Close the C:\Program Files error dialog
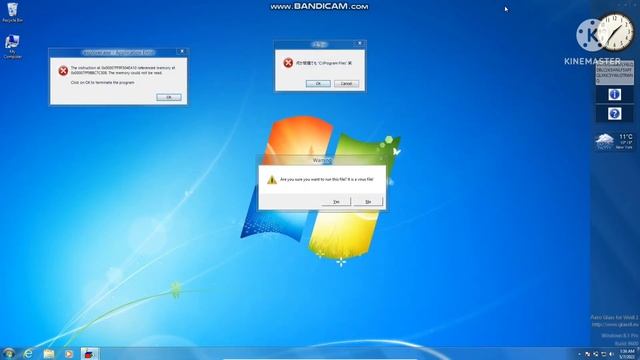This screenshot has height=360, width=640. click(360, 43)
